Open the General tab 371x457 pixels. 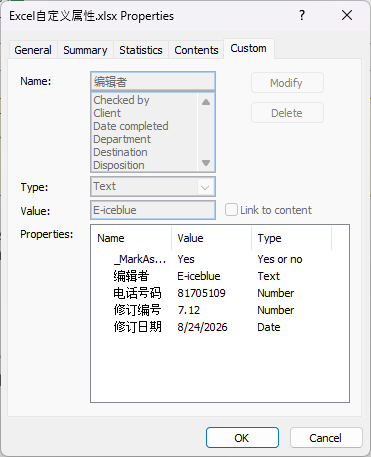(33, 50)
